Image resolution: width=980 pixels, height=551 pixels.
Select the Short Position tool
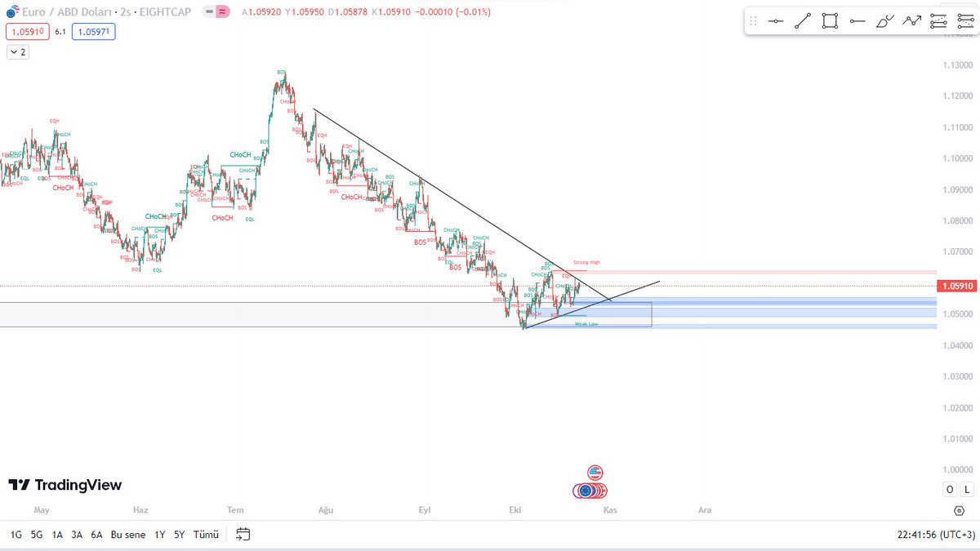point(965,20)
